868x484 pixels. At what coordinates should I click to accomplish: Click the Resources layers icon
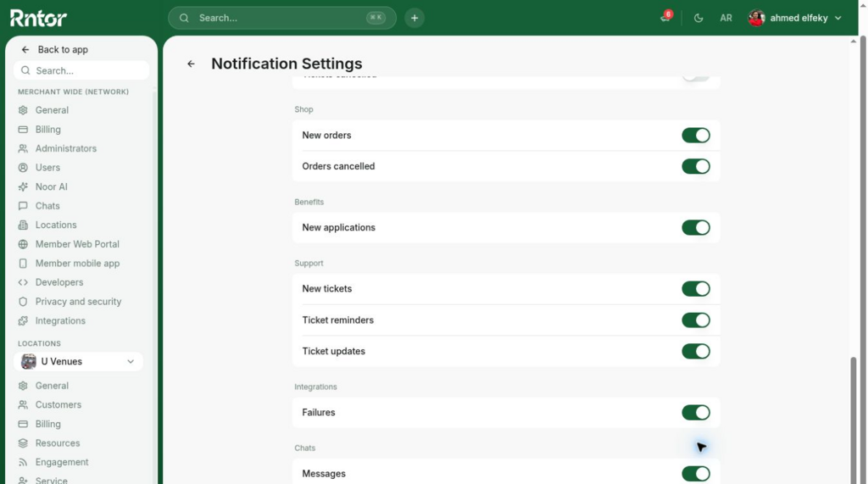click(x=23, y=443)
